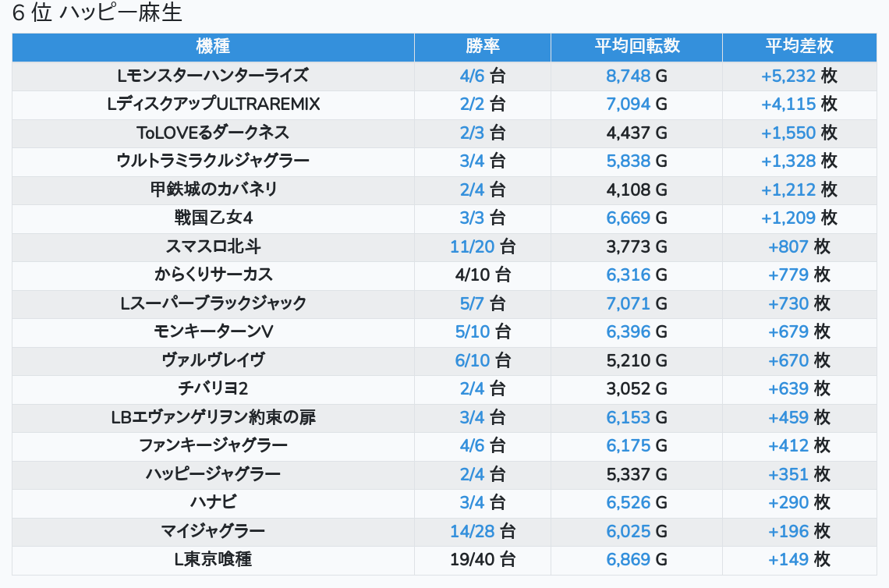The image size is (889, 588).
Task: Click win rate 6/10 台 for ヴァルヴレイヴ
Action: 483,360
